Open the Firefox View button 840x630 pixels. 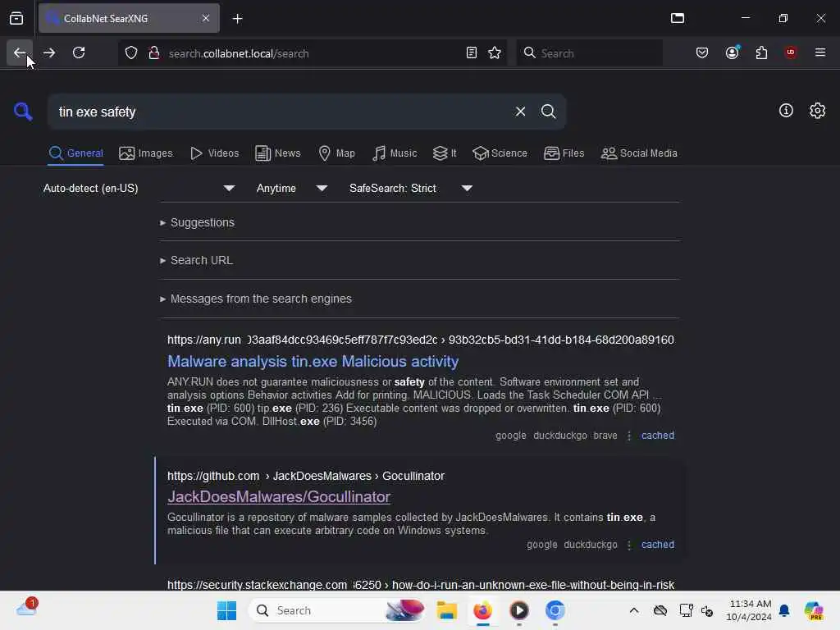click(x=16, y=19)
